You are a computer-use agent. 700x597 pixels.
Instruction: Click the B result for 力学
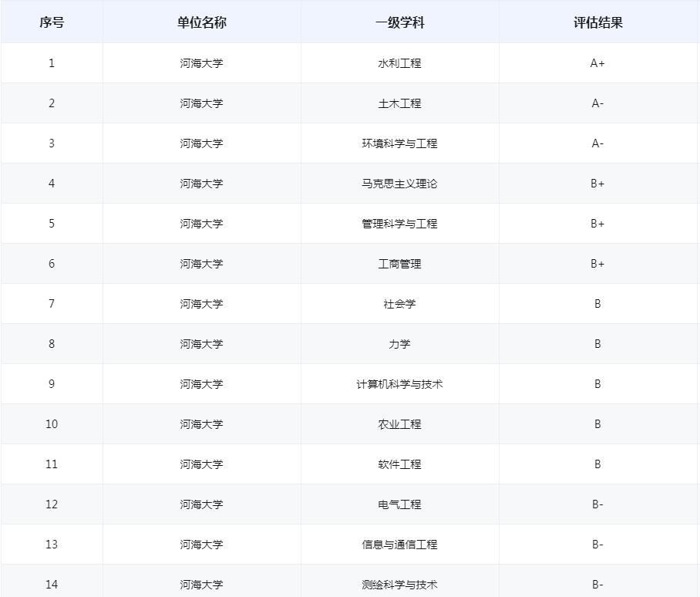[x=597, y=344]
